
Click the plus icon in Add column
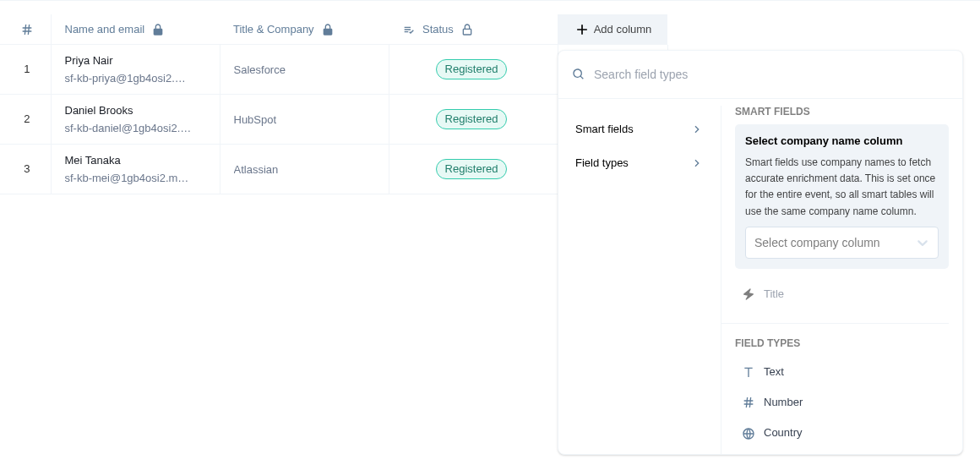(582, 30)
